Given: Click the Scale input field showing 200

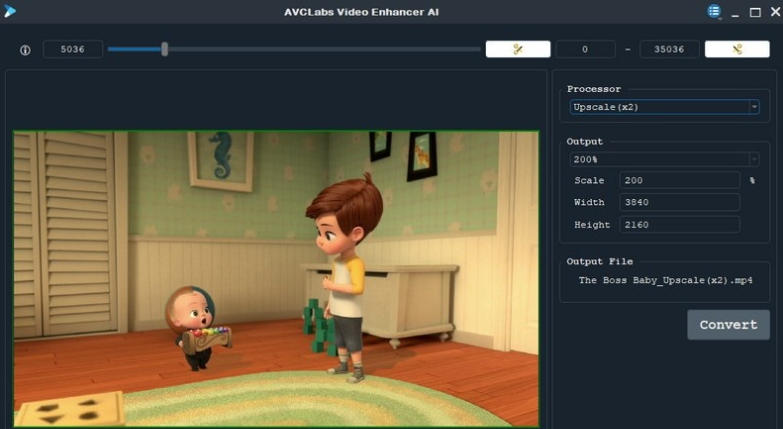Looking at the screenshot, I should coord(679,180).
